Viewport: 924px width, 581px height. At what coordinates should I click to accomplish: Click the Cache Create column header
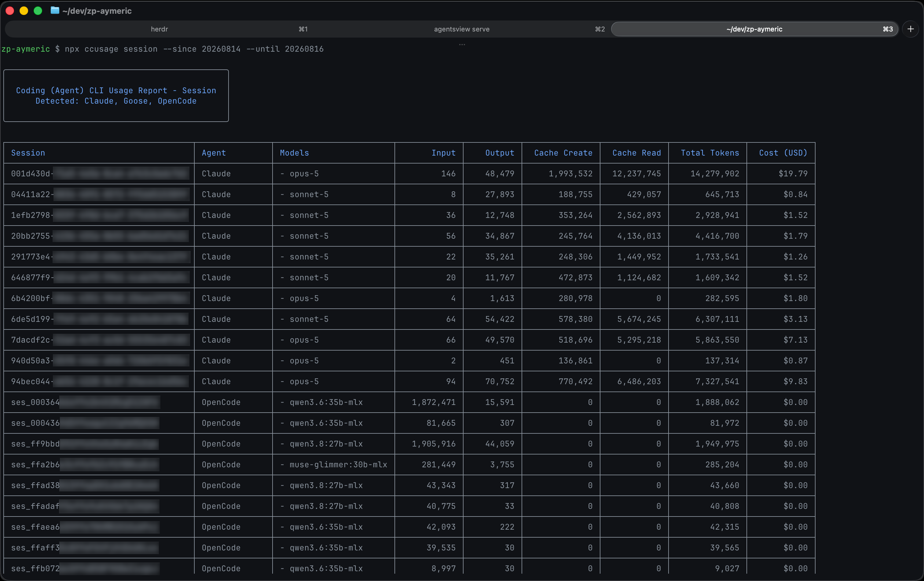tap(563, 153)
